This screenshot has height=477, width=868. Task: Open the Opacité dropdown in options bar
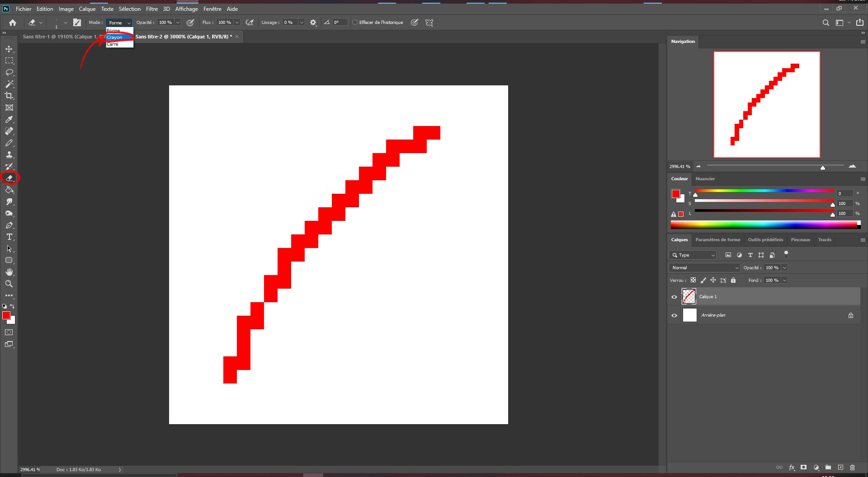pyautogui.click(x=177, y=22)
